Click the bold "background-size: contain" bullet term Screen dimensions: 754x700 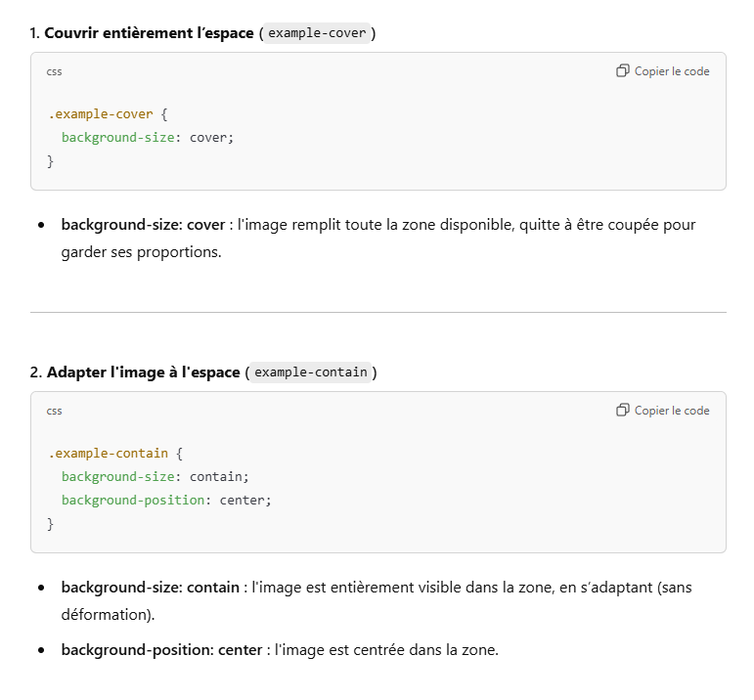[x=150, y=588]
